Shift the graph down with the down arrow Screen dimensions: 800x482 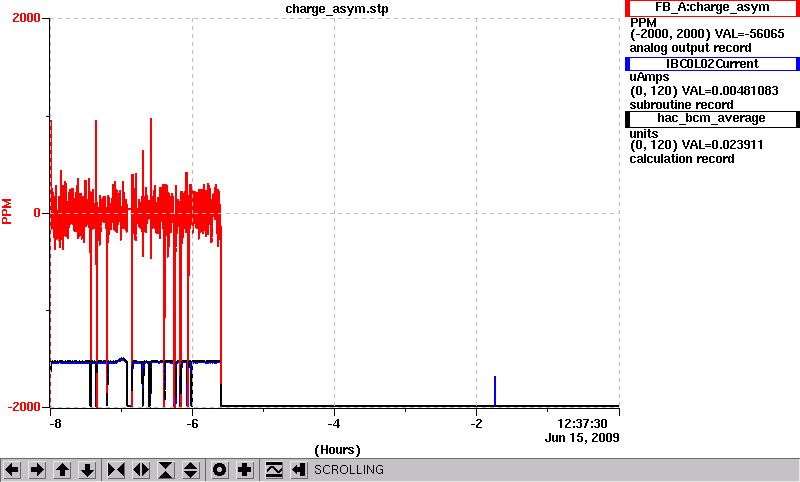point(87,470)
